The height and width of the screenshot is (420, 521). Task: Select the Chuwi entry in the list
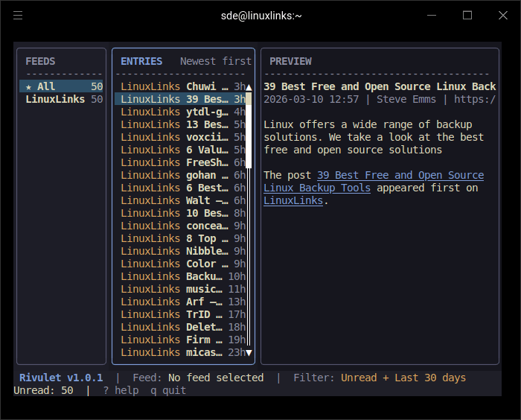tap(182, 86)
